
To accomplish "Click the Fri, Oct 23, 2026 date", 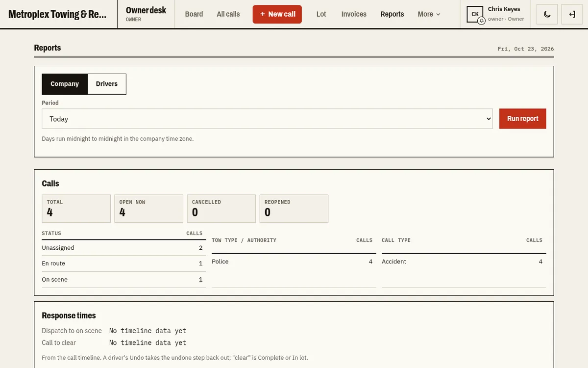I will [526, 49].
